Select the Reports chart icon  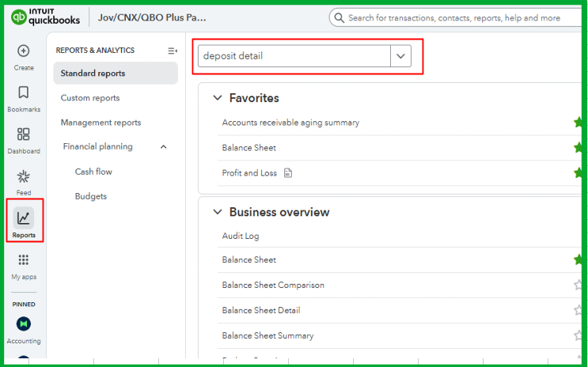[24, 218]
